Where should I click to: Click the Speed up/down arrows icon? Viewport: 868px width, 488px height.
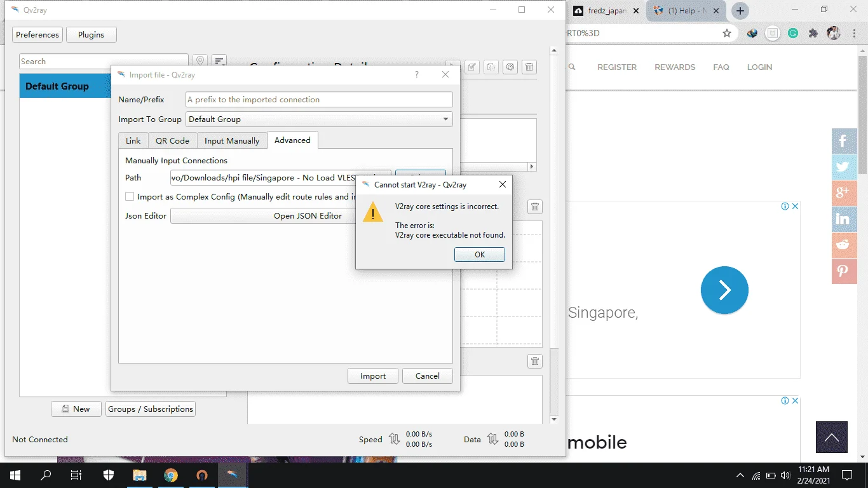point(394,439)
